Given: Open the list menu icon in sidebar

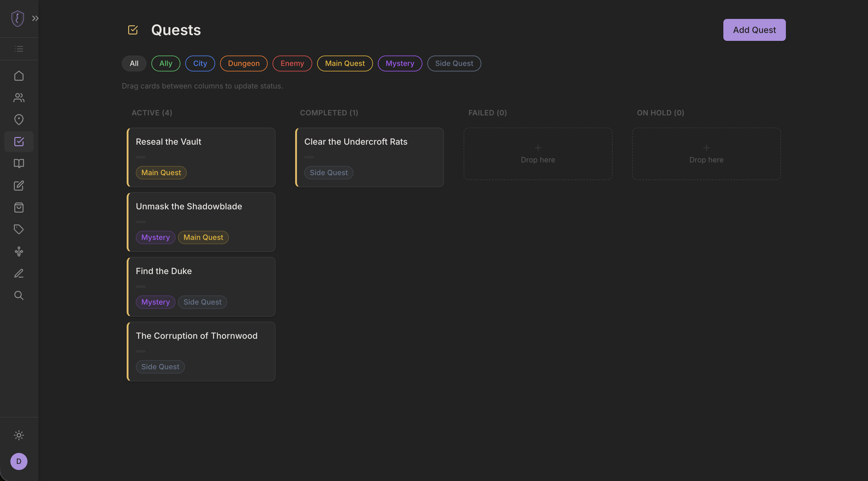Looking at the screenshot, I should pos(19,49).
